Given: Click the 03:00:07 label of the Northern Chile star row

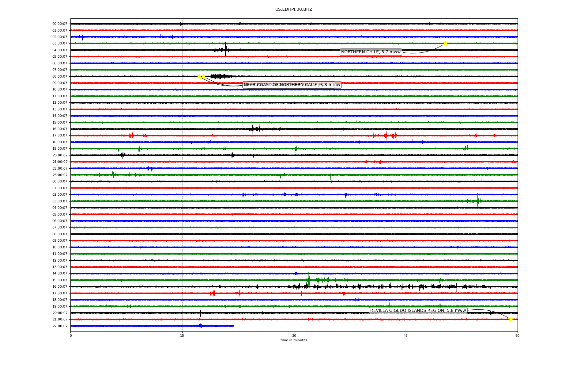Looking at the screenshot, I should (x=60, y=44).
